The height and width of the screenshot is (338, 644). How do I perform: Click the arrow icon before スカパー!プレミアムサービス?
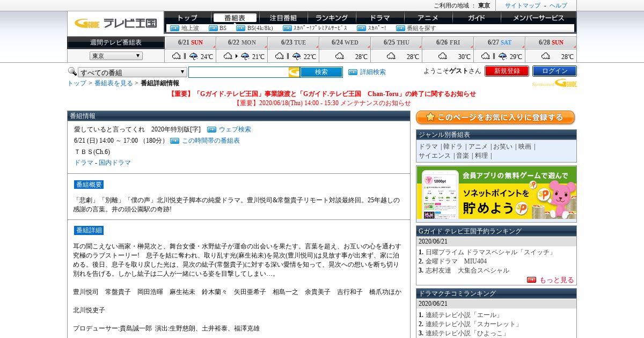click(x=287, y=28)
